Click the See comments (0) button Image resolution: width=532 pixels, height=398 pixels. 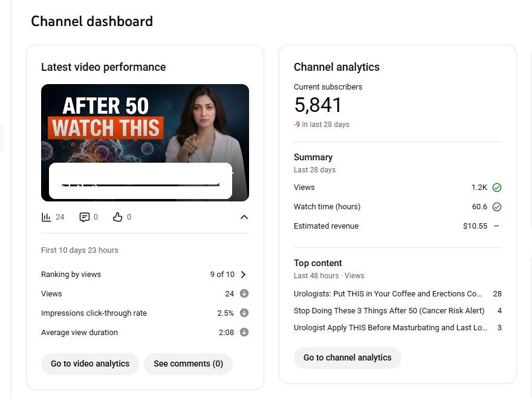coord(188,364)
